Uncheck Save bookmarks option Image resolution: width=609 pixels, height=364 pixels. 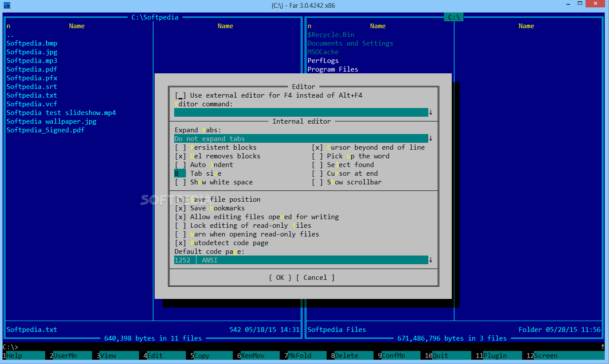(x=181, y=208)
